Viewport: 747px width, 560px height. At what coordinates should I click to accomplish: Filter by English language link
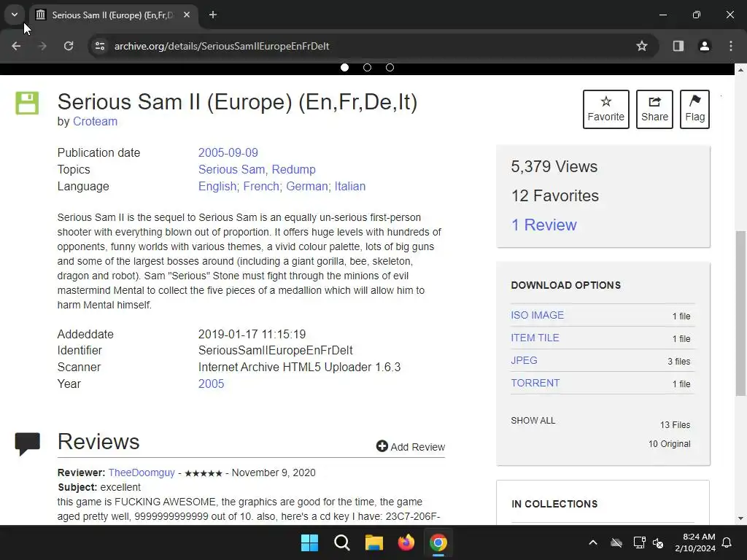217,186
